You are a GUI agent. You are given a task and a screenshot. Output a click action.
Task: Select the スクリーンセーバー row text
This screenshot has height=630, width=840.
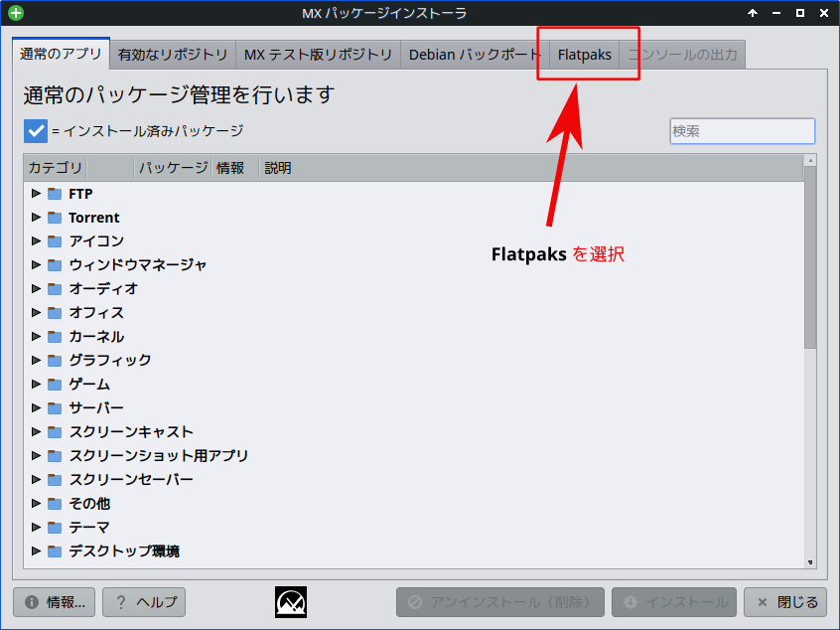click(131, 479)
